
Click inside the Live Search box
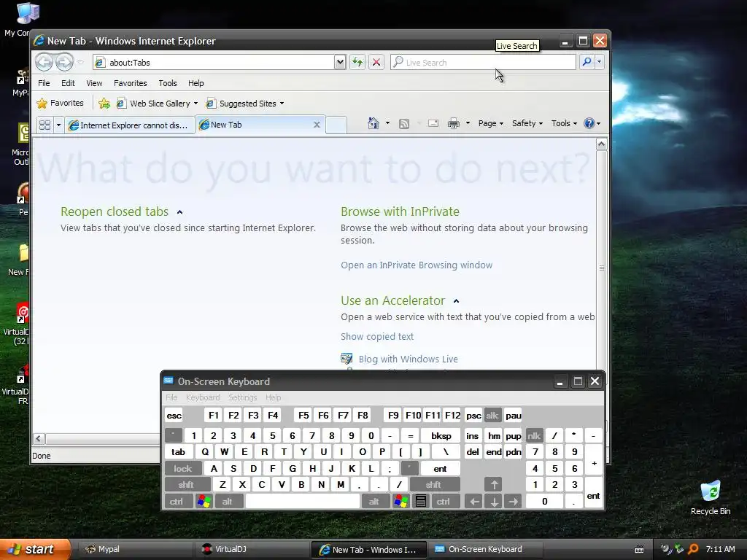tap(483, 62)
